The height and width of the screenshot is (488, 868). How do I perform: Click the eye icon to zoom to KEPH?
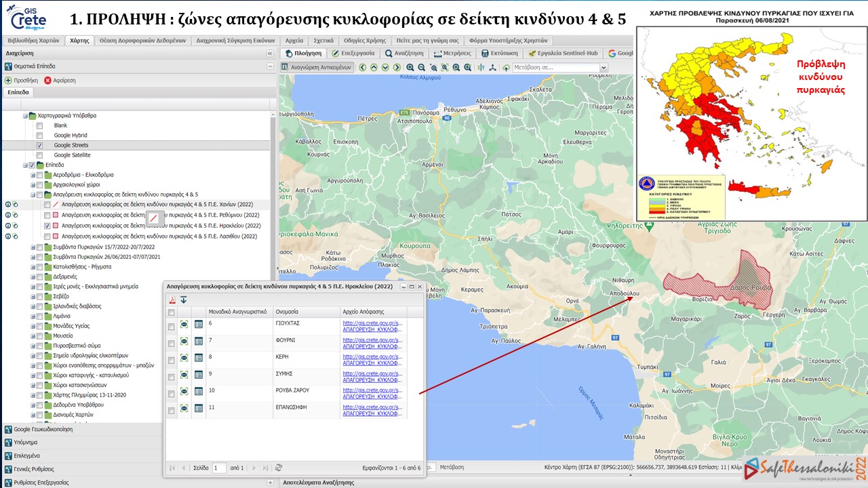tap(184, 357)
